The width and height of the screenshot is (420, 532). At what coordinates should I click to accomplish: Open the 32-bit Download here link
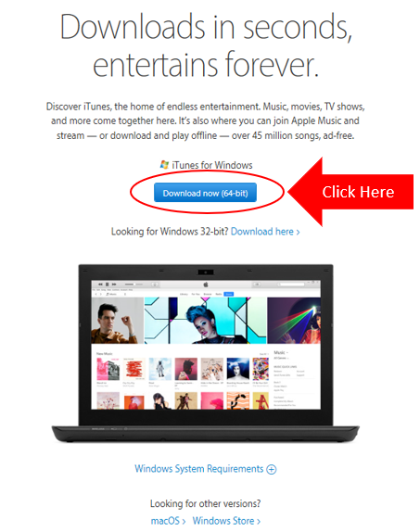point(265,232)
